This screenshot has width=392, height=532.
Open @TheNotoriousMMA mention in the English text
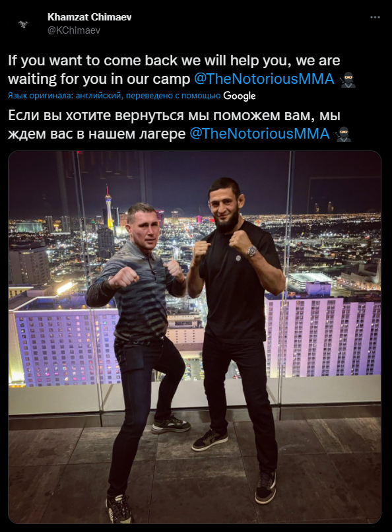click(264, 79)
